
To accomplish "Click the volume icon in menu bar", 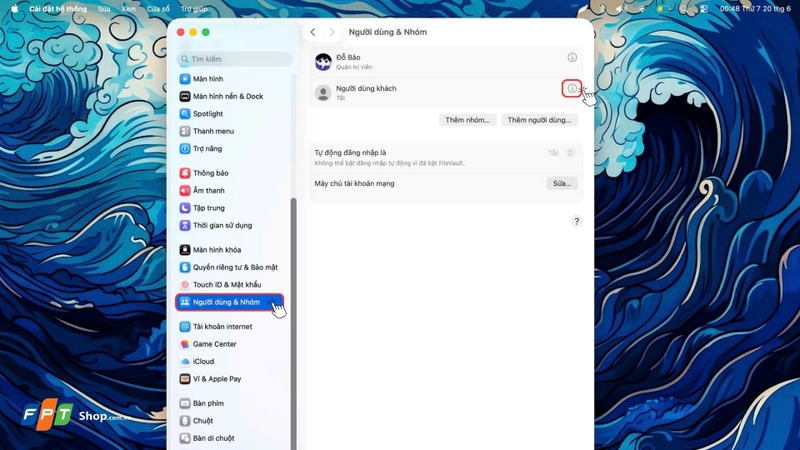I will [620, 9].
